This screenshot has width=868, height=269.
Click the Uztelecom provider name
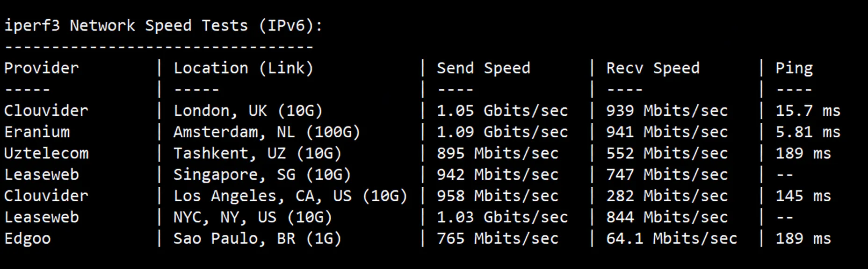[x=46, y=154]
